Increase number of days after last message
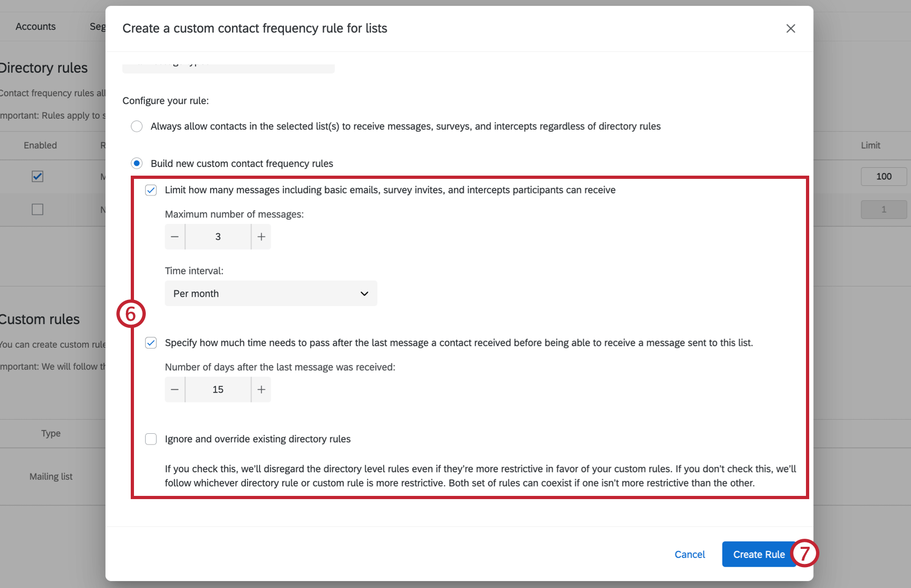The image size is (911, 588). [x=261, y=390]
